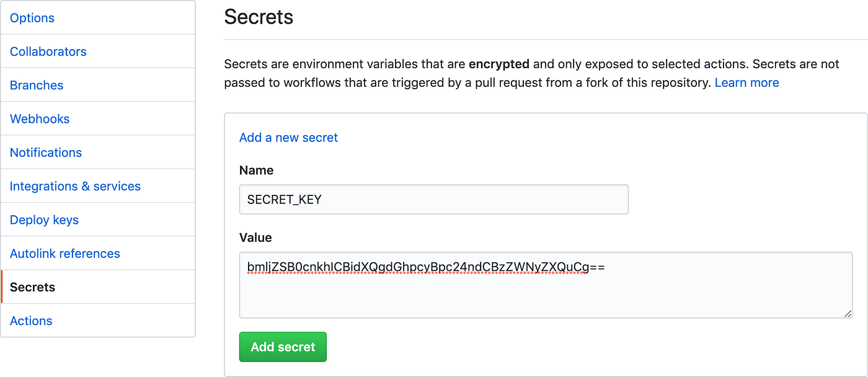Grab the Value textarea resize handle
This screenshot has width=868, height=377.
pos(848,314)
